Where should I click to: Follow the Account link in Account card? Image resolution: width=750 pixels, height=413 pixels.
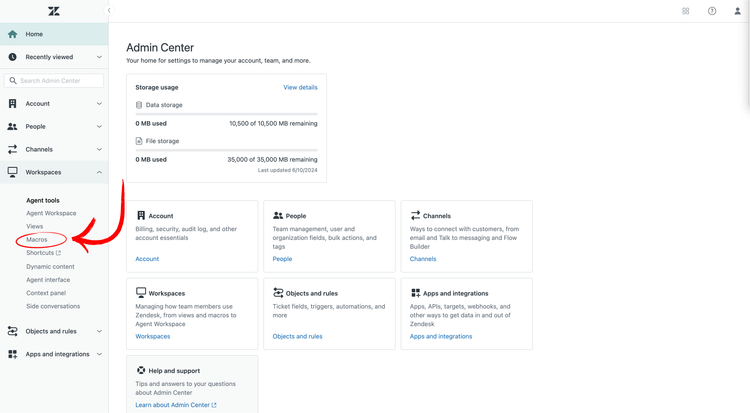147,259
